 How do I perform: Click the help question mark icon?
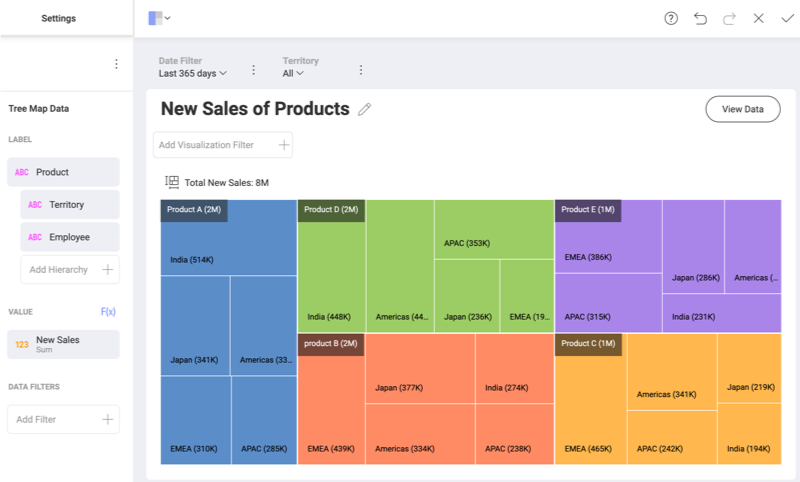(671, 18)
